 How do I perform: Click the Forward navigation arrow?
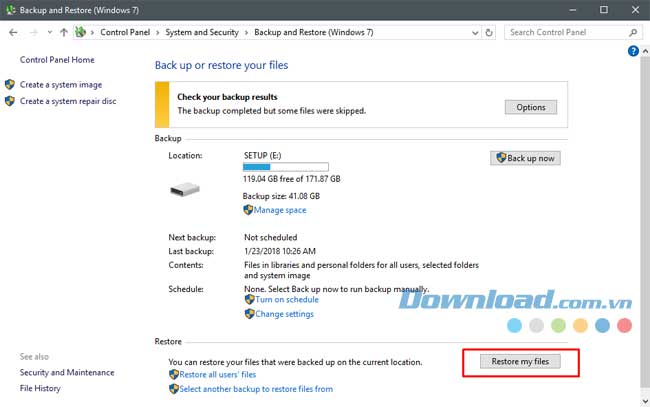[x=34, y=32]
